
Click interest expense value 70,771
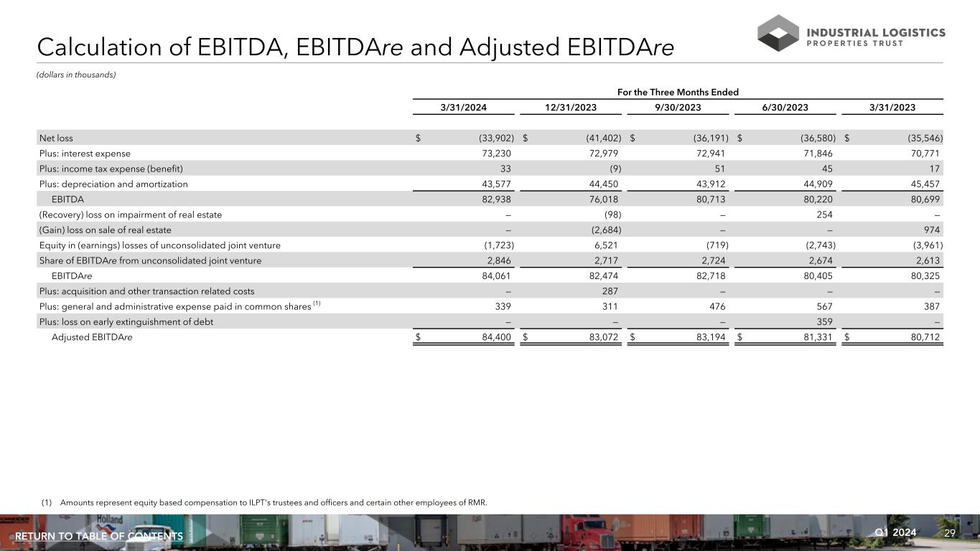click(925, 153)
